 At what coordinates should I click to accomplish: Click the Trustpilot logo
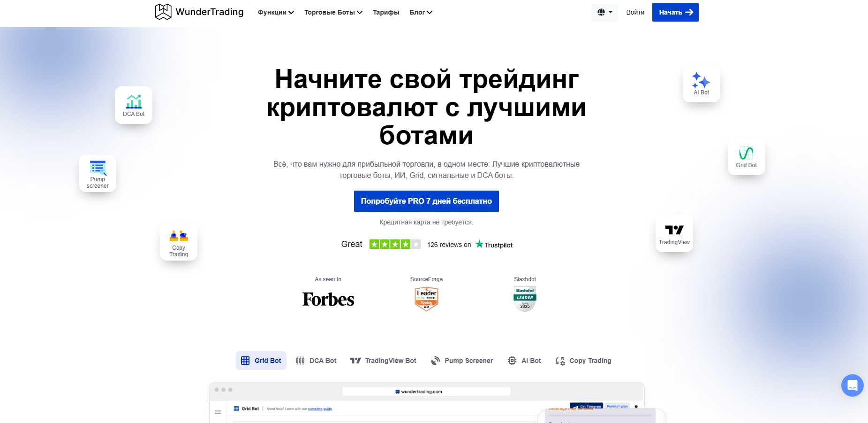tap(494, 245)
